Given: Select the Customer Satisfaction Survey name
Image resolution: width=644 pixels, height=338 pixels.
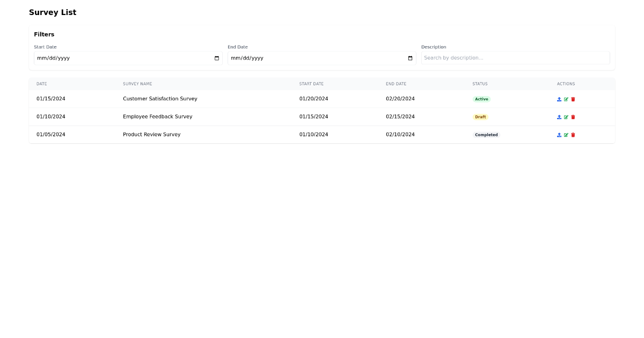Looking at the screenshot, I should [x=160, y=99].
